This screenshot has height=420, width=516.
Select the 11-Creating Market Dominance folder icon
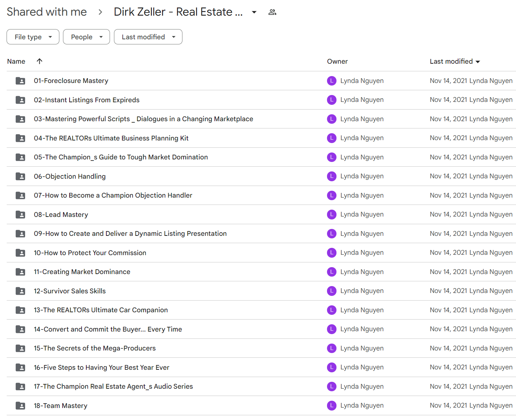[20, 272]
